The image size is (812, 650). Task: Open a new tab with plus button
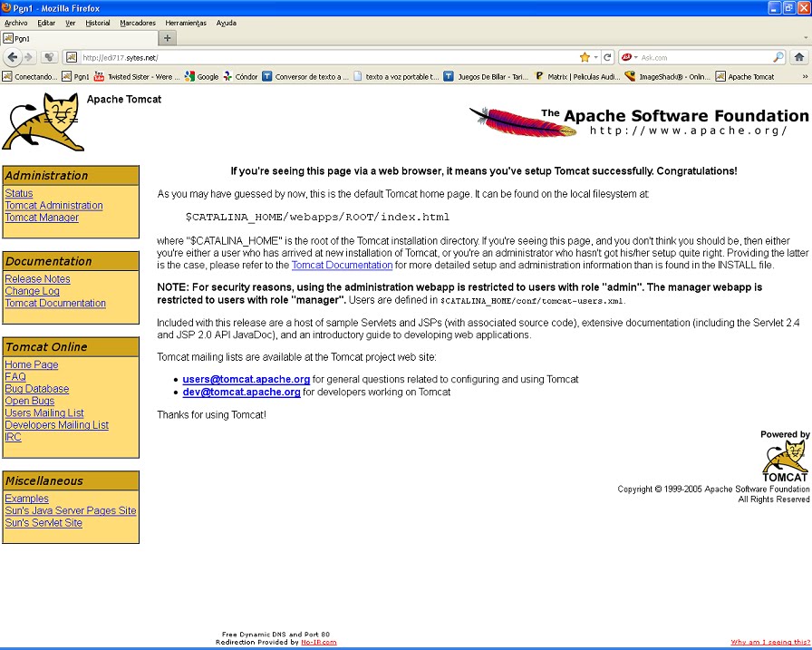click(x=167, y=38)
